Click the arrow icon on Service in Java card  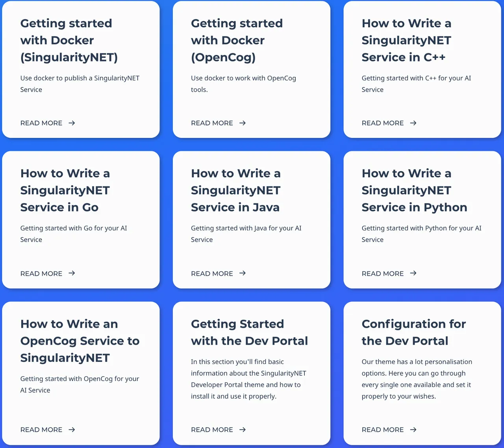click(243, 273)
